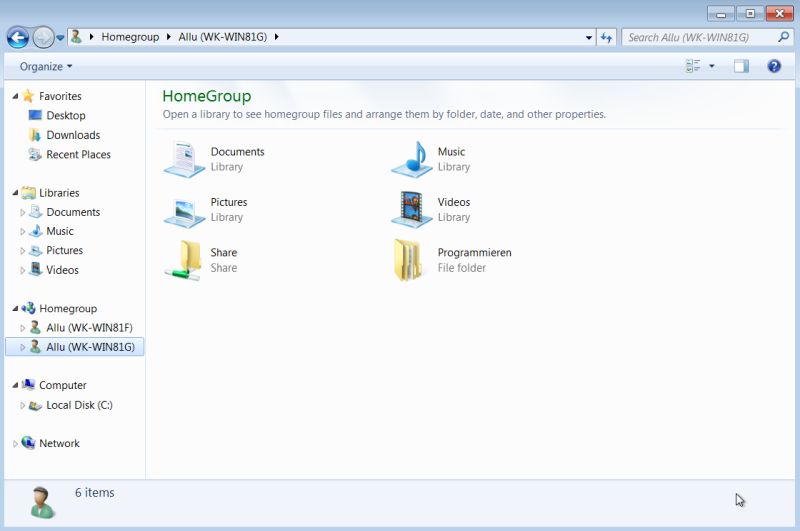Expand Allu (WK-WIN81G) node

(x=22, y=347)
